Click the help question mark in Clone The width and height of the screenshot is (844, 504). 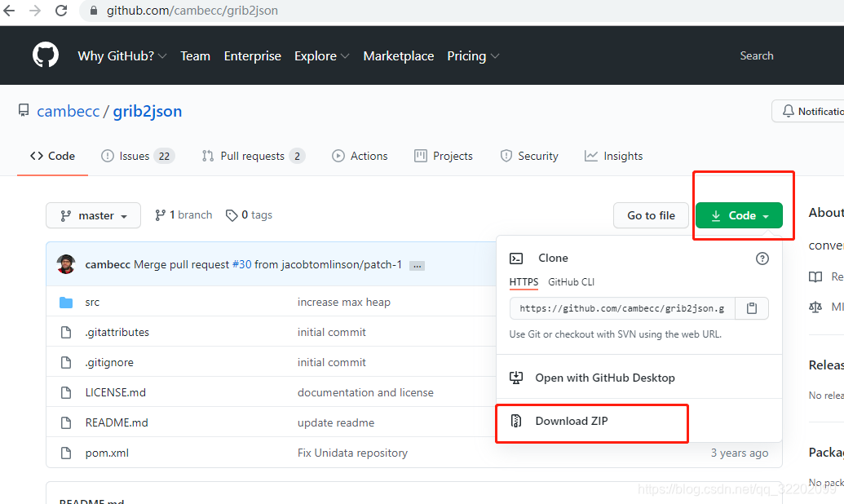click(762, 259)
